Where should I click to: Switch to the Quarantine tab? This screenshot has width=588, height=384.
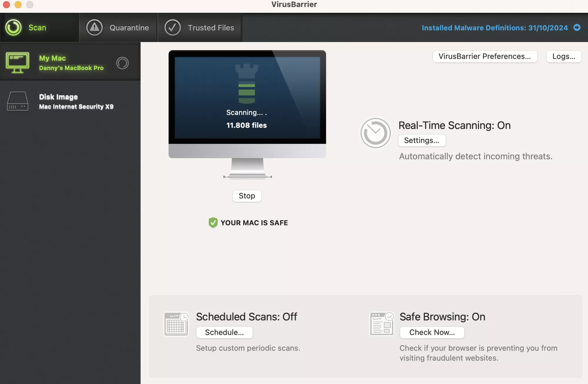pos(129,28)
